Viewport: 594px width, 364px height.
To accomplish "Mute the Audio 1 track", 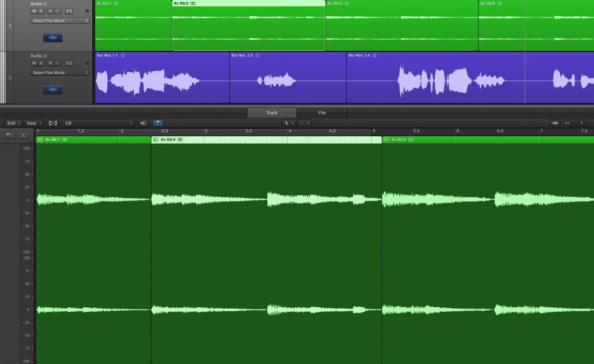I will click(x=34, y=11).
